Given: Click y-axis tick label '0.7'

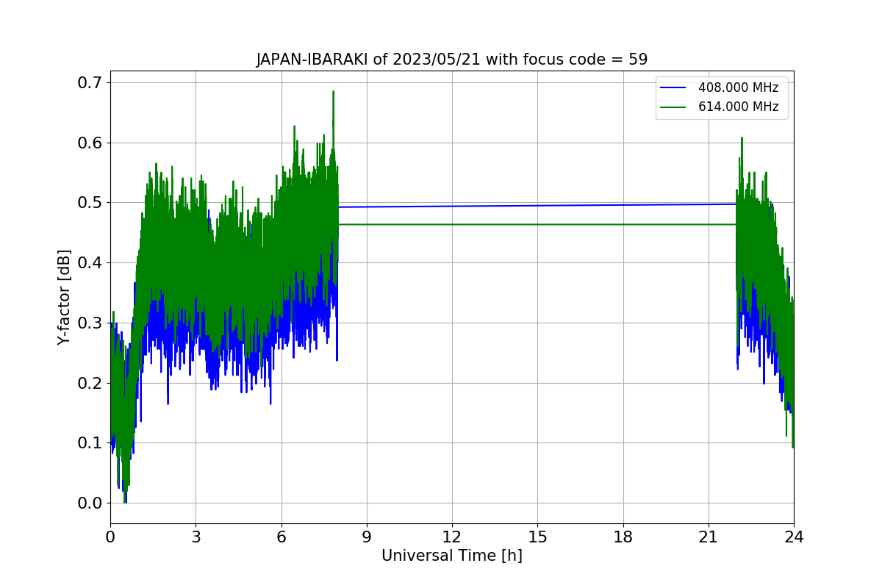Looking at the screenshot, I should tap(90, 82).
